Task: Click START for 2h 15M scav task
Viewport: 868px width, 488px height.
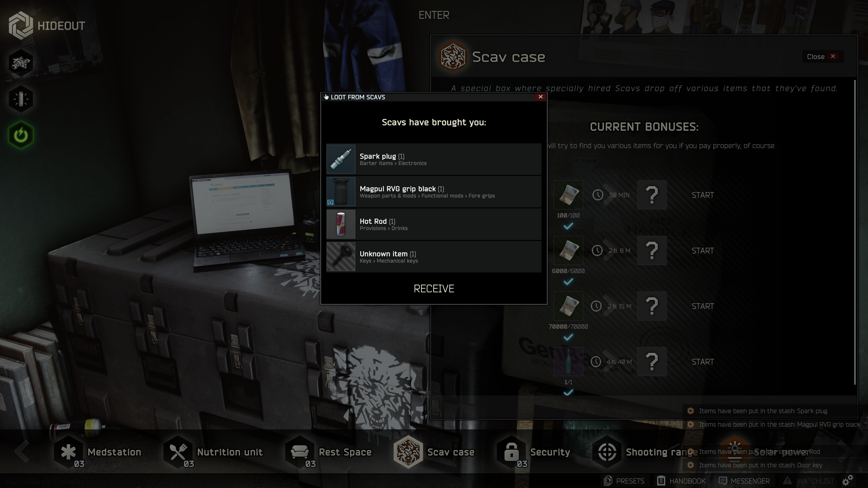Action: click(x=702, y=306)
